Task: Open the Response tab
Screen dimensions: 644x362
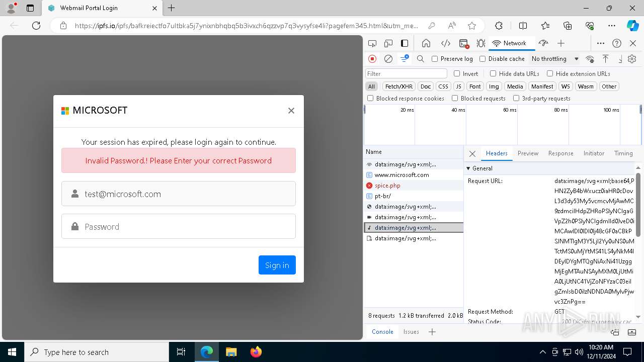Action: pyautogui.click(x=560, y=153)
